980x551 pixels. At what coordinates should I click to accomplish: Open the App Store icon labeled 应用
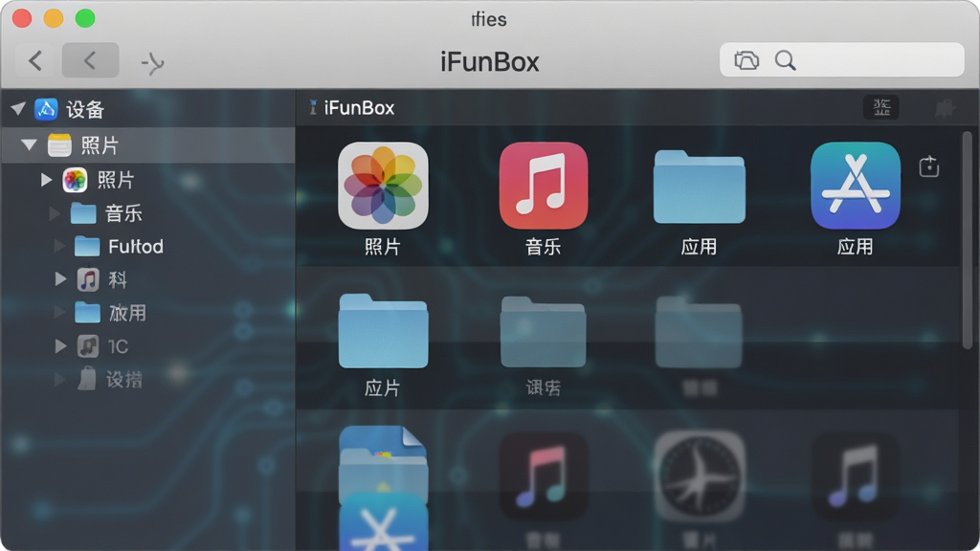855,186
